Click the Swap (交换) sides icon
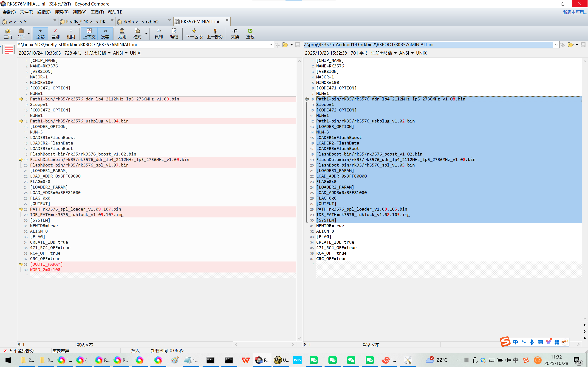 (x=235, y=33)
